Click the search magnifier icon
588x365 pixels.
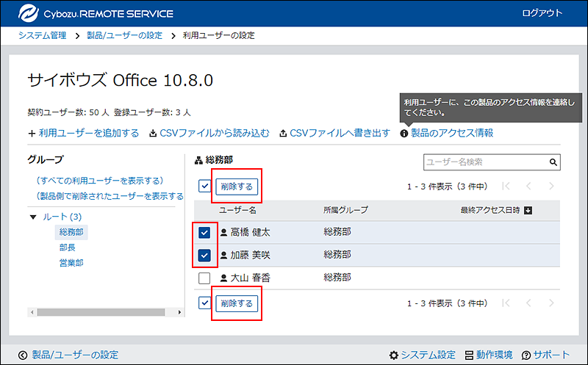[x=553, y=162]
